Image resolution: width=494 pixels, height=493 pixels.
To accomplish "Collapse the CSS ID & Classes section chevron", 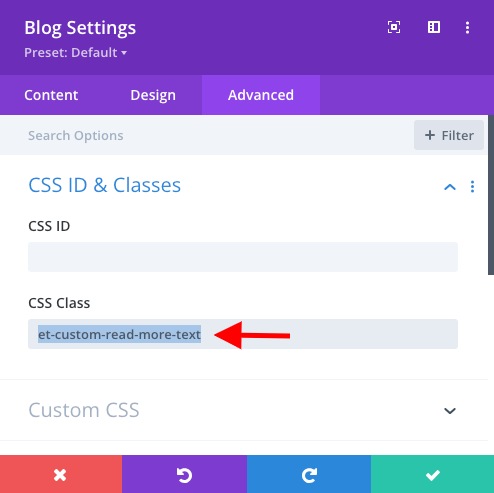I will 450,187.
